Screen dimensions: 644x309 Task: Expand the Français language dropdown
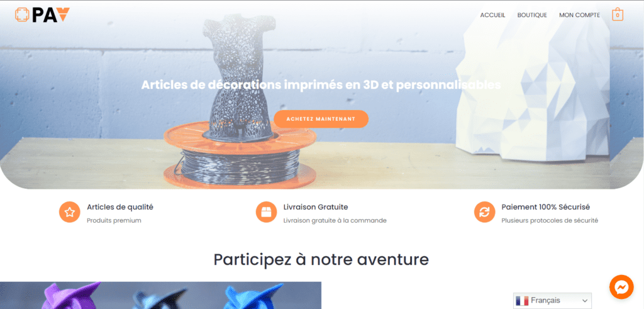pyautogui.click(x=552, y=301)
